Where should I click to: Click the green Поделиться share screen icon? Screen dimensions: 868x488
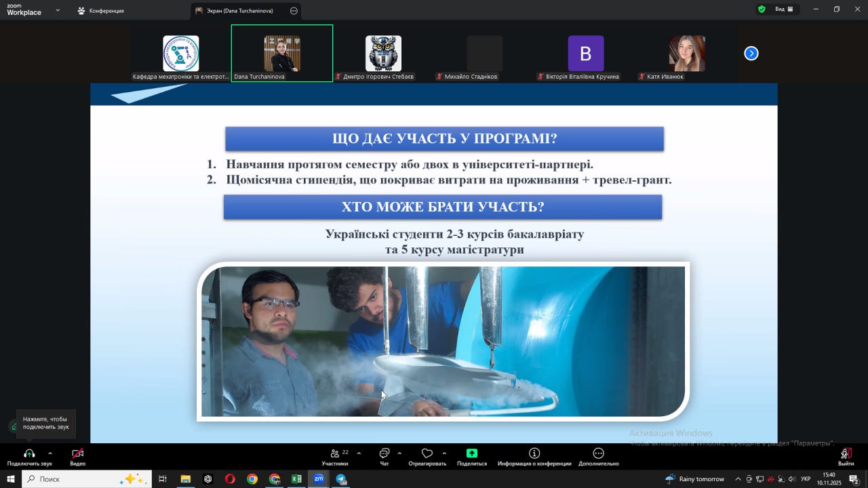click(x=471, y=454)
